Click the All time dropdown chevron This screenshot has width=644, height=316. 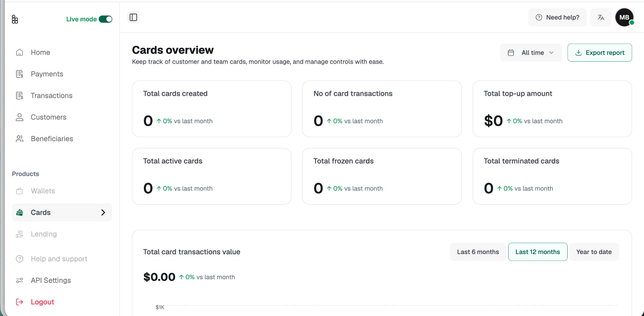[x=551, y=53]
